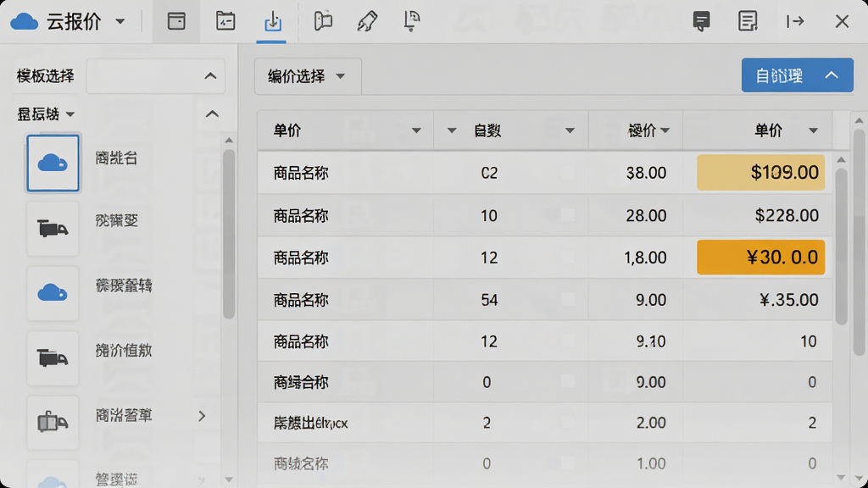Toggle checkbox in the row with quantity 10
This screenshot has width=868, height=488.
point(567,215)
